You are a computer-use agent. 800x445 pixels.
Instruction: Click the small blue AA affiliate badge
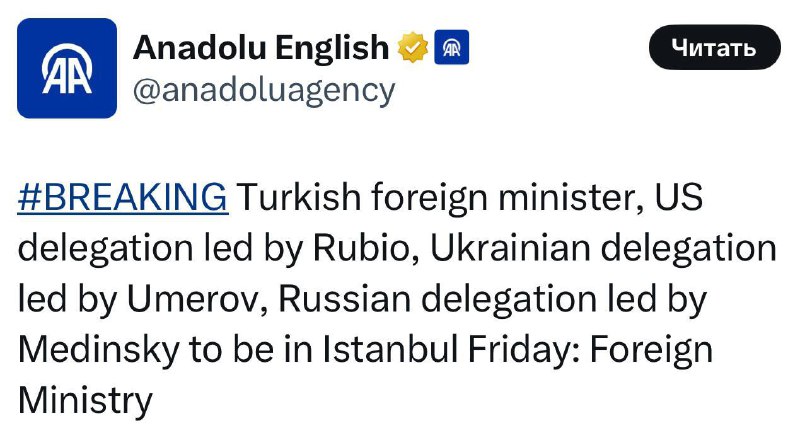[452, 47]
